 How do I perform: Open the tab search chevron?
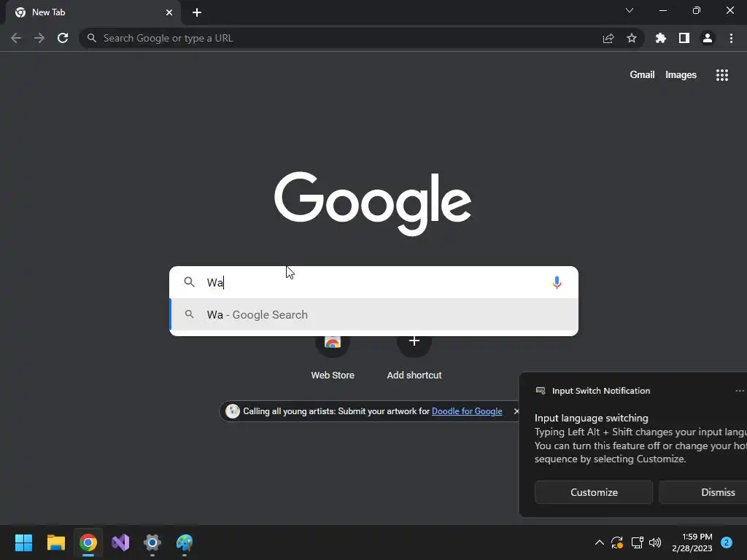(x=630, y=10)
